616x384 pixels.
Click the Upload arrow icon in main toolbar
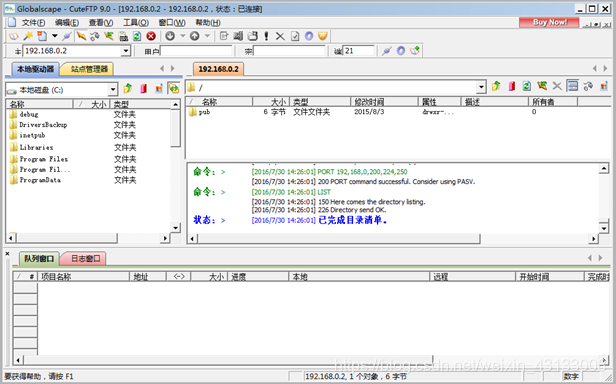194,36
